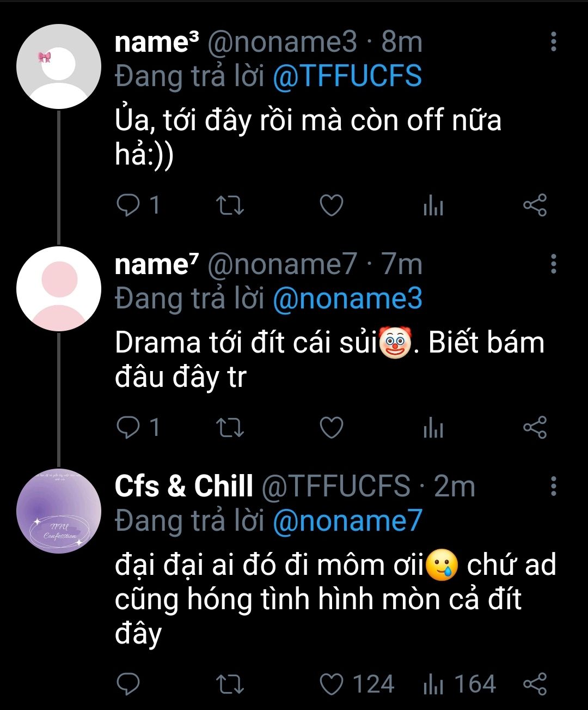Share name⁷'s Drama tweet
Screen dimensions: 588x710
point(535,428)
